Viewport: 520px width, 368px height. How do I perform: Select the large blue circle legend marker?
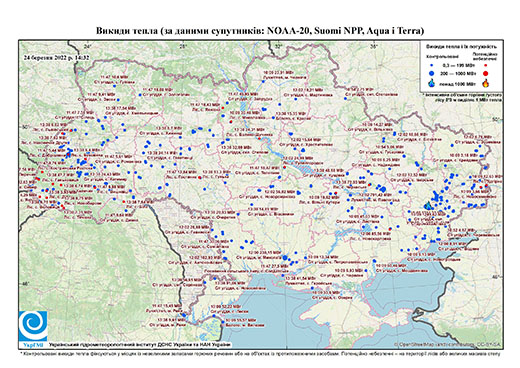click(x=432, y=73)
